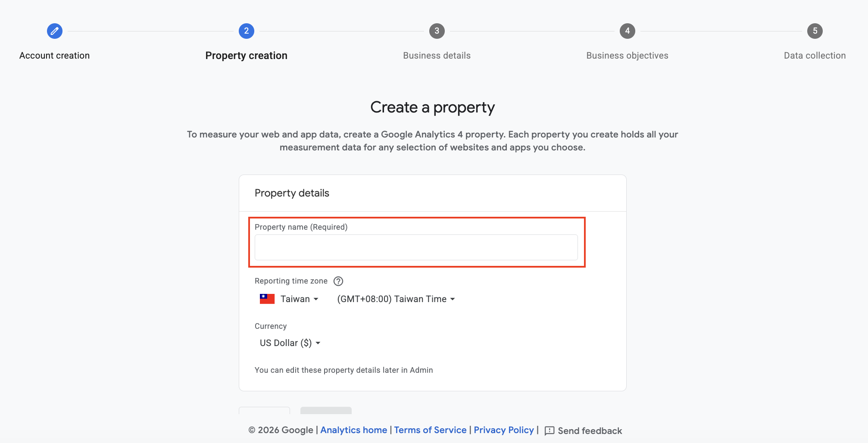Click the Taiwan flag icon
868x443 pixels.
tap(267, 299)
